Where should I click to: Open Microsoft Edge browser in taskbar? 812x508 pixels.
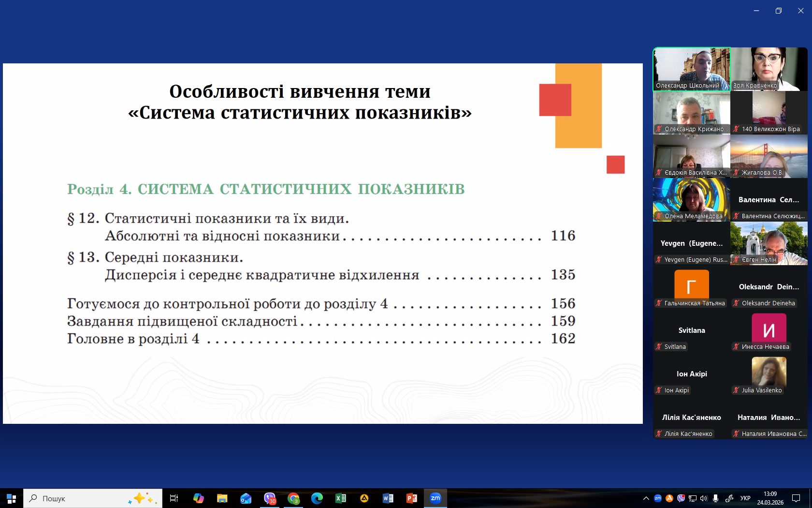point(317,498)
